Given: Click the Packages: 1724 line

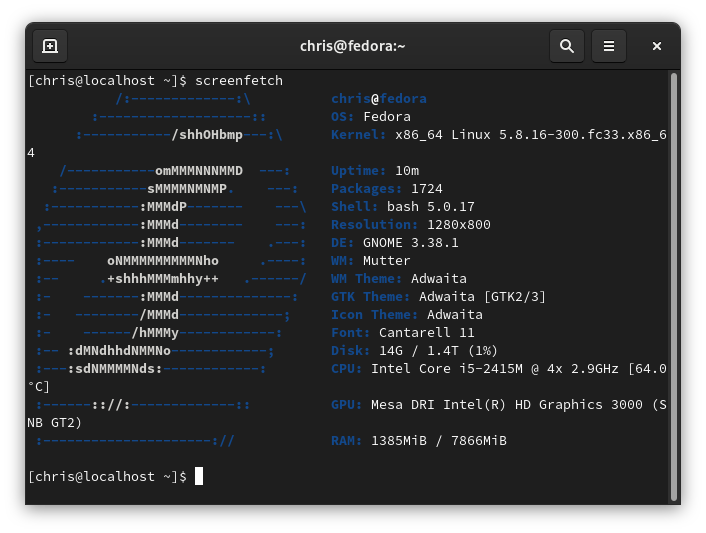Looking at the screenshot, I should pos(387,189).
